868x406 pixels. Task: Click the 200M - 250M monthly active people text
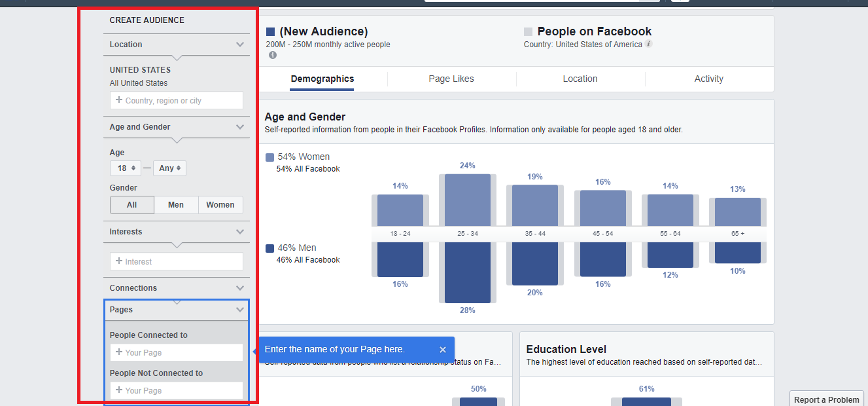[x=328, y=45]
